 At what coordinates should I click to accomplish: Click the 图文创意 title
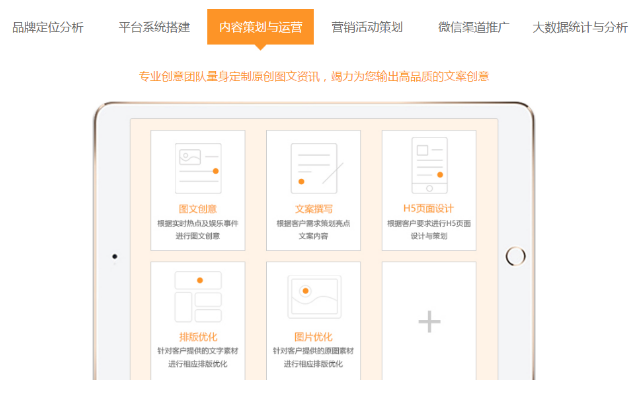point(198,209)
